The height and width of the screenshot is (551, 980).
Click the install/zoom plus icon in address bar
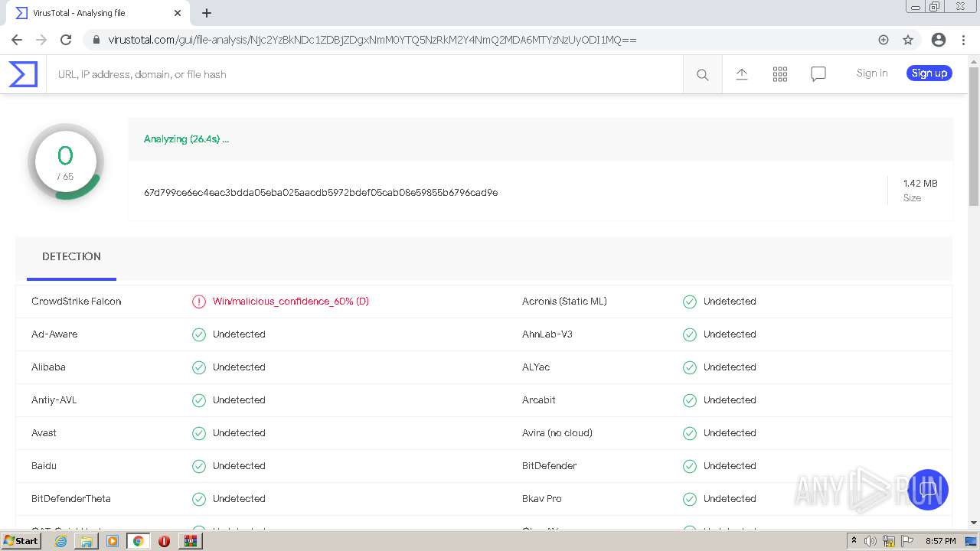(884, 40)
